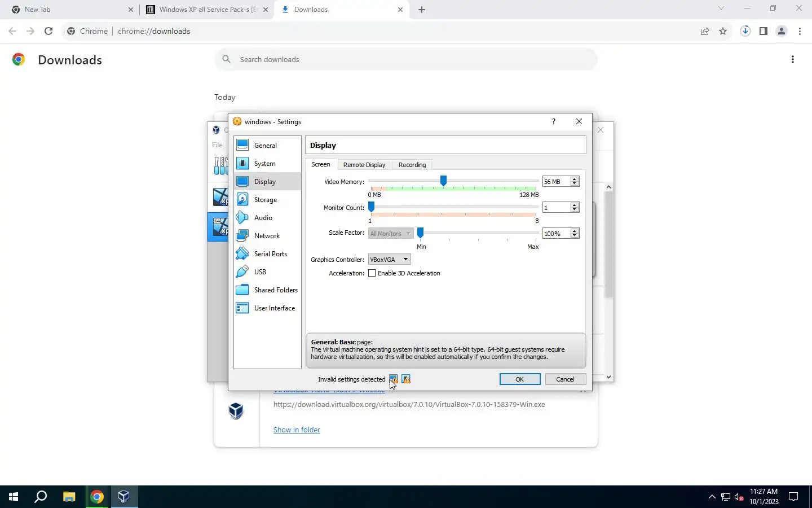
Task: Open Chrome three-dot menu
Action: (x=800, y=31)
